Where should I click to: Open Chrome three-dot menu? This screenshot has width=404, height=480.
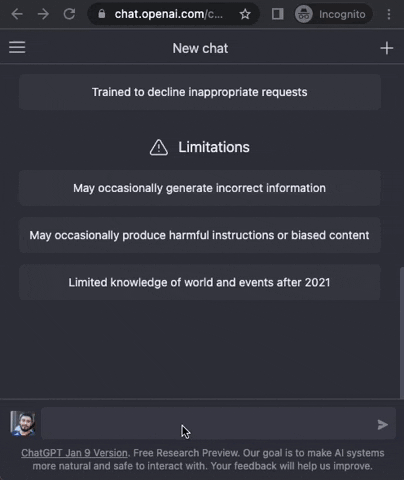point(389,14)
